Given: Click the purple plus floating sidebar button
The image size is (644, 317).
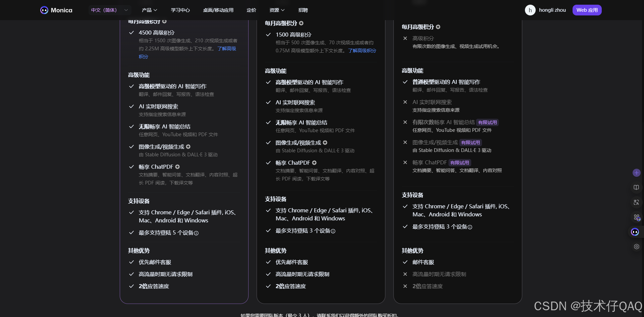Looking at the screenshot, I should 636,173.
